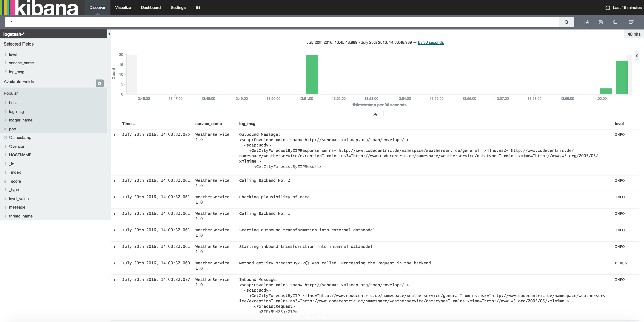Click the Save Search icon
The height and width of the screenshot is (322, 644).
[600, 22]
